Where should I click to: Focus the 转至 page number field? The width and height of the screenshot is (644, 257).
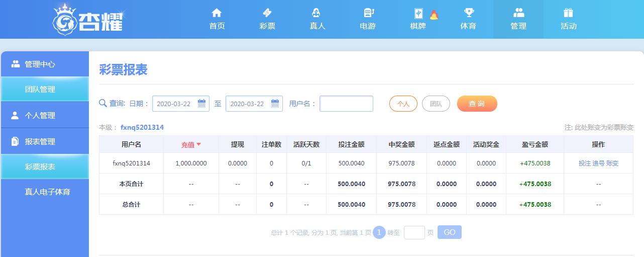coord(414,232)
